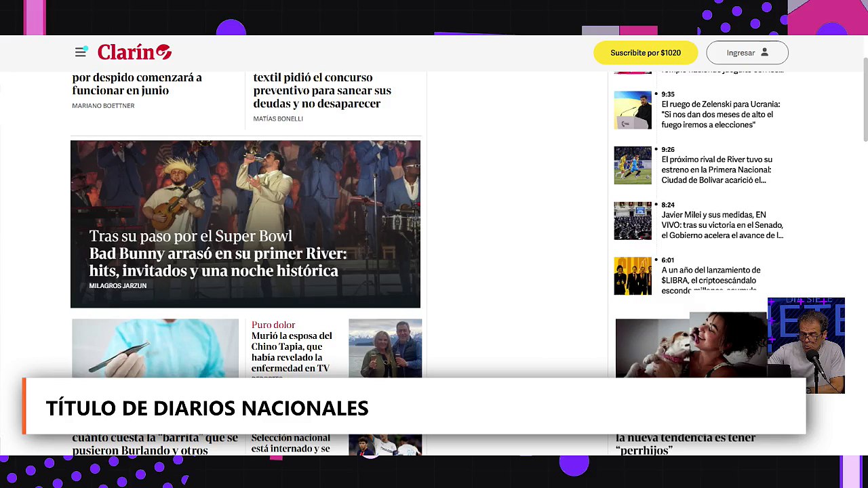The image size is (868, 488).
Task: Click the Senate chamber thumbnail
Action: (x=633, y=220)
